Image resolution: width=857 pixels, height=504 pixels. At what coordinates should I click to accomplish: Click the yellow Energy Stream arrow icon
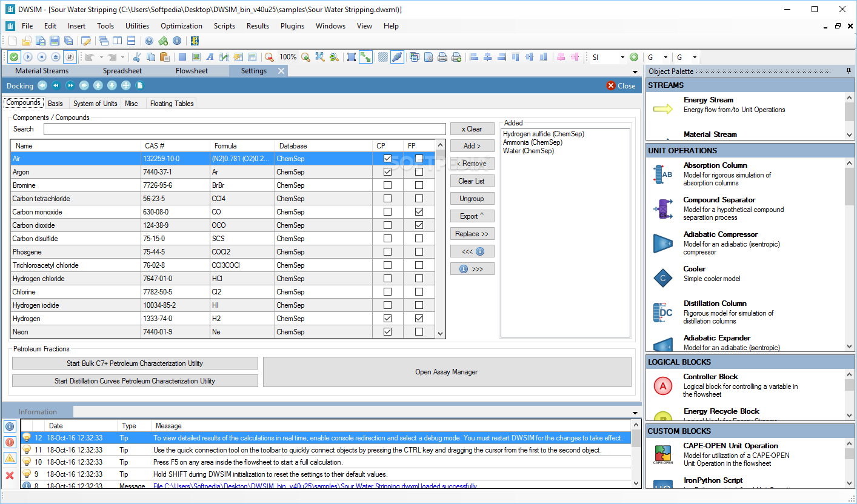point(663,109)
